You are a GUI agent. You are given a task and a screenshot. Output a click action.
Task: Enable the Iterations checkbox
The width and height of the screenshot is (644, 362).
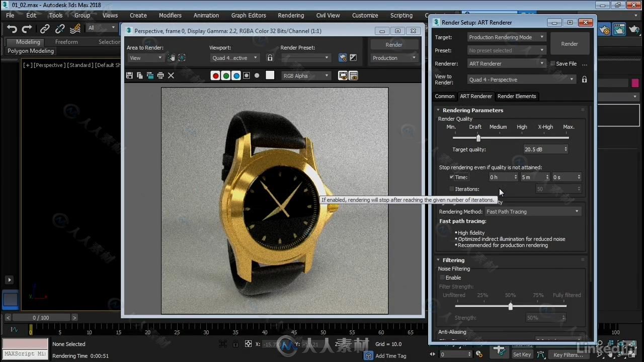coord(452,189)
